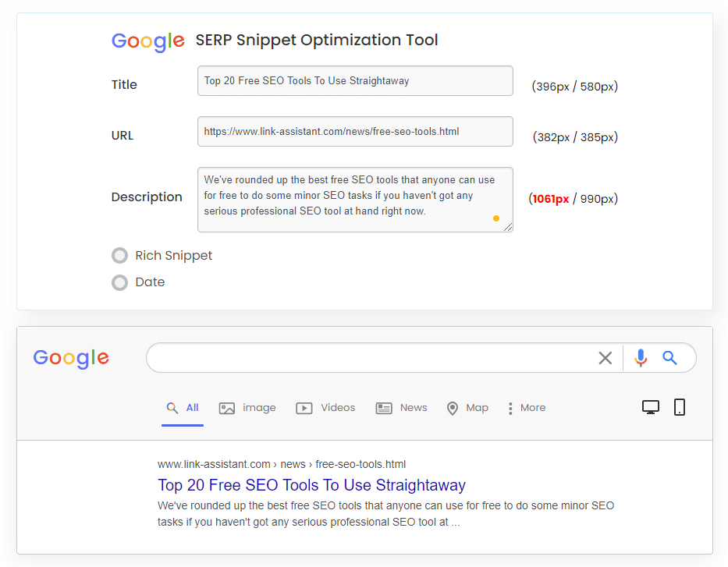This screenshot has width=728, height=567.
Task: Click the All tab magnifier icon
Action: click(x=172, y=408)
